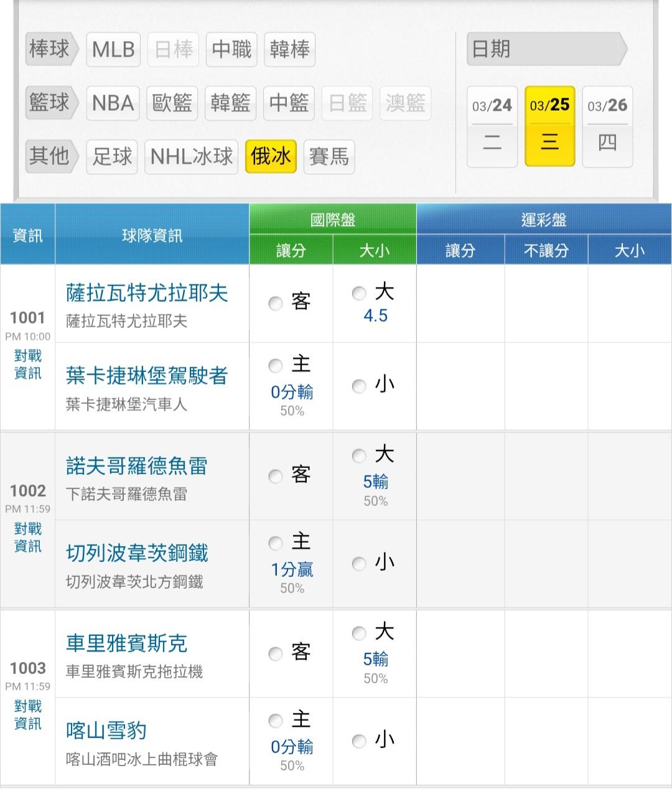The height and width of the screenshot is (791, 672).
Task: Open team page for 薩拉瓦特尤拉耶夫
Action: [147, 293]
